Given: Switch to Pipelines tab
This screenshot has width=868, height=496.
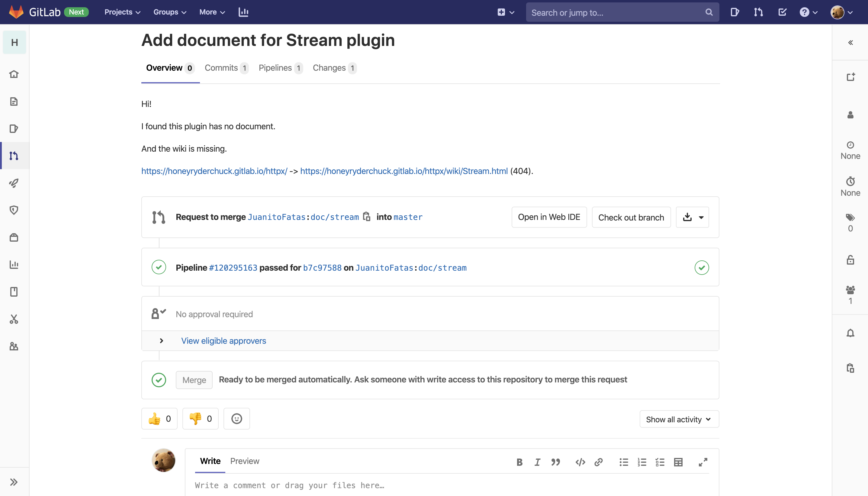Looking at the screenshot, I should [x=280, y=68].
